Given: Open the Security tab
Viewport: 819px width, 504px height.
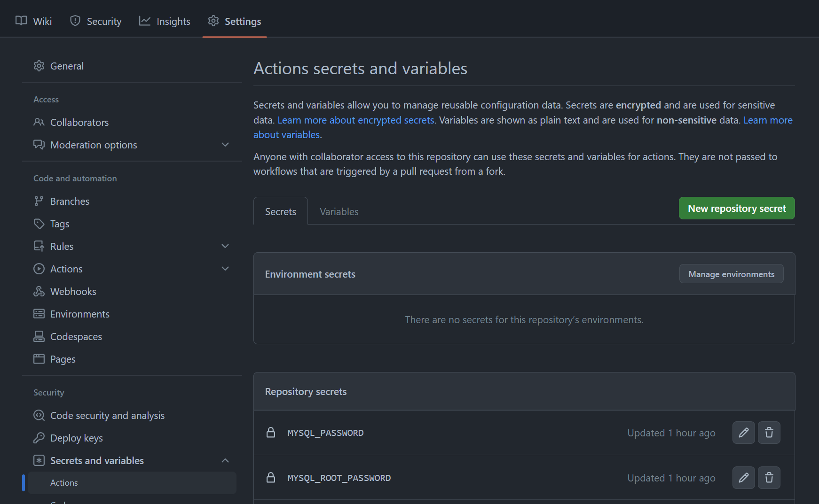Looking at the screenshot, I should pos(95,21).
